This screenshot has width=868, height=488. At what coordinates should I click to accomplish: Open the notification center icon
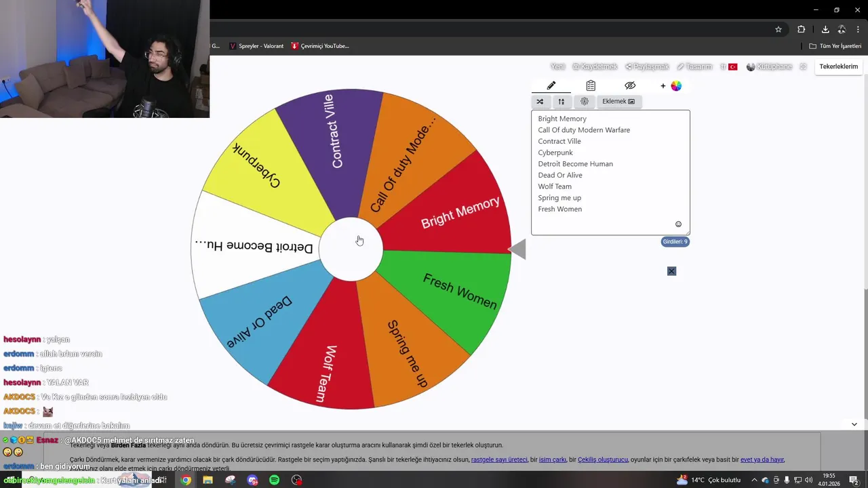[x=854, y=480]
